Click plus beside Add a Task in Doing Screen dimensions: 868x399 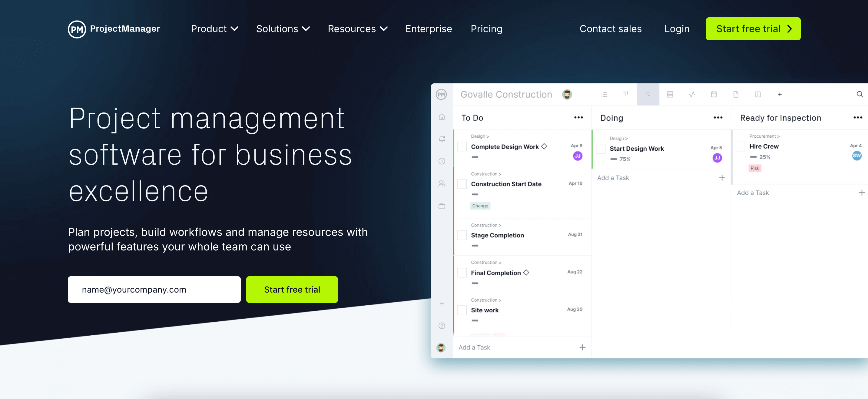click(722, 178)
